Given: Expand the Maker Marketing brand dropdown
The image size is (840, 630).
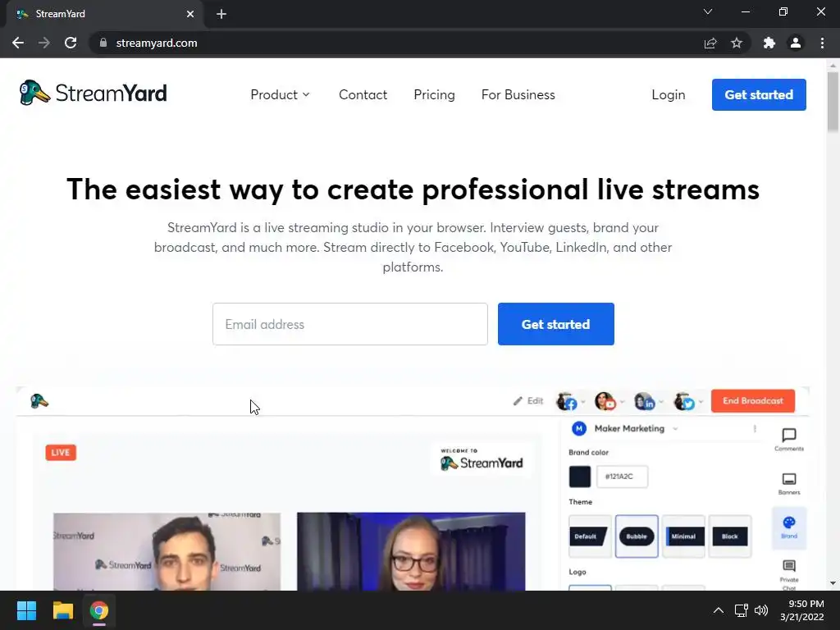Looking at the screenshot, I should pyautogui.click(x=675, y=428).
